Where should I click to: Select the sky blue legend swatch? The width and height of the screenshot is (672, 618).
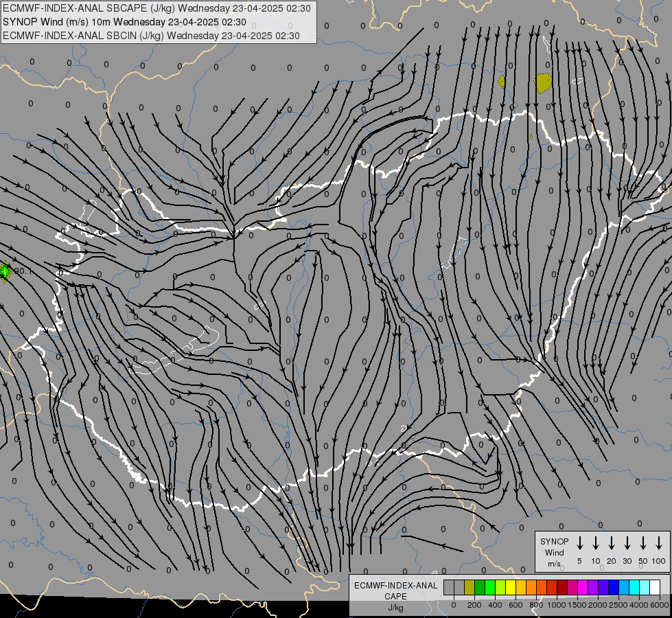(624, 587)
